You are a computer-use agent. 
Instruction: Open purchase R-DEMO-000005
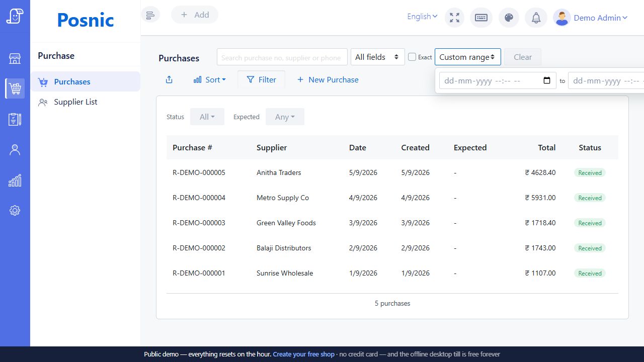click(199, 172)
